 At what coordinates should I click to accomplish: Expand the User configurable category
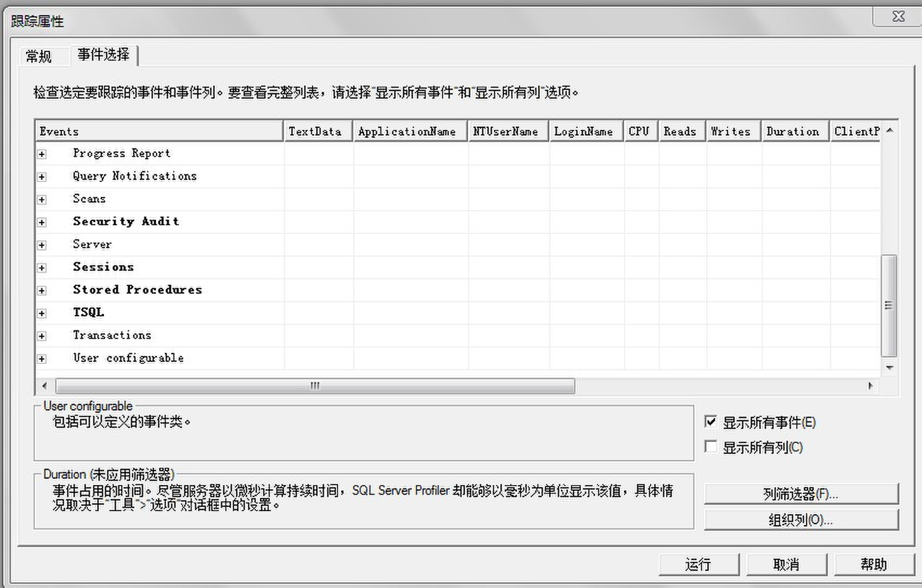[x=42, y=359]
